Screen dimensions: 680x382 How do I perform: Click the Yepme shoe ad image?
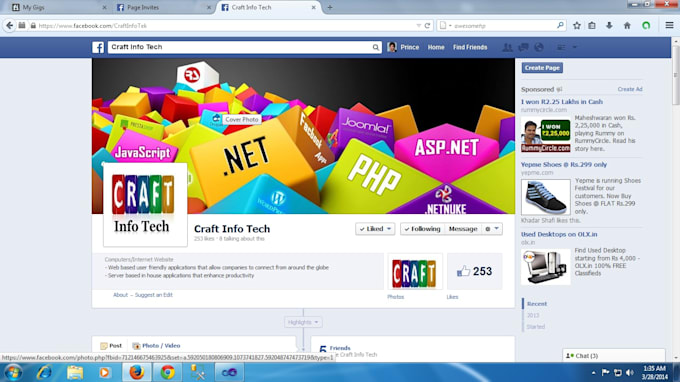(546, 197)
